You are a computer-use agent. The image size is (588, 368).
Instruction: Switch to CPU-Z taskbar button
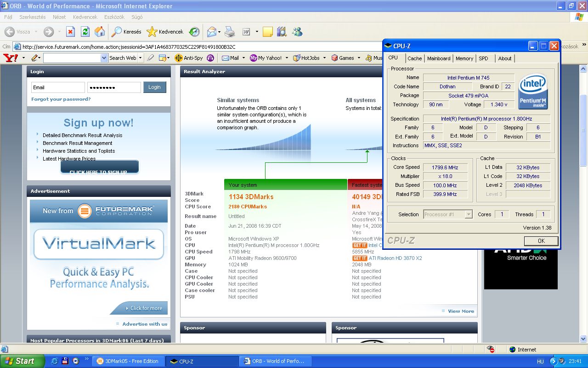202,361
